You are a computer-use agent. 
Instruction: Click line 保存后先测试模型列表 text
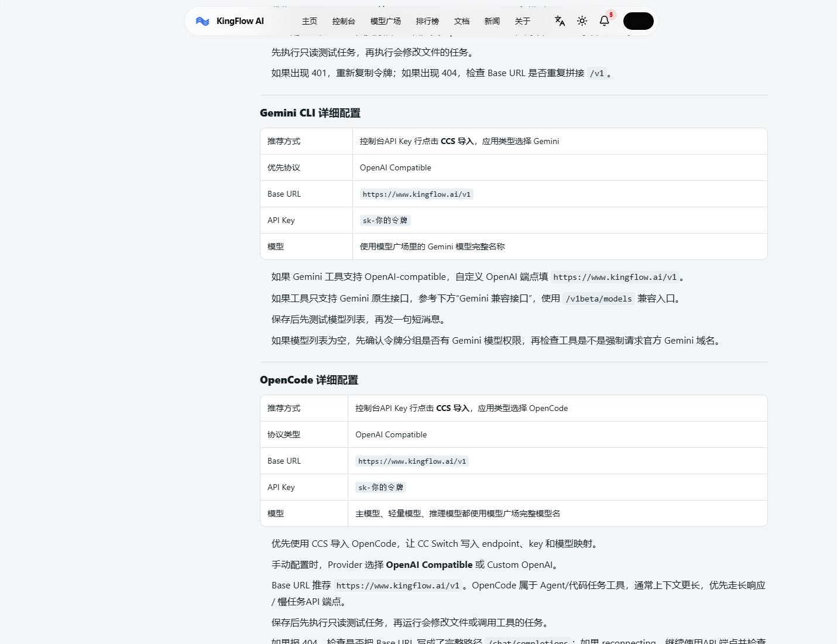360,319
